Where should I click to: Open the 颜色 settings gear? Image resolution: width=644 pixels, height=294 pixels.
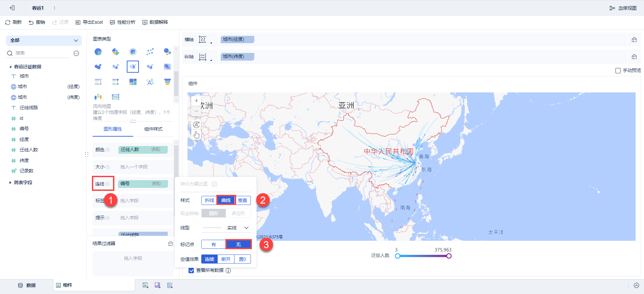pos(108,150)
